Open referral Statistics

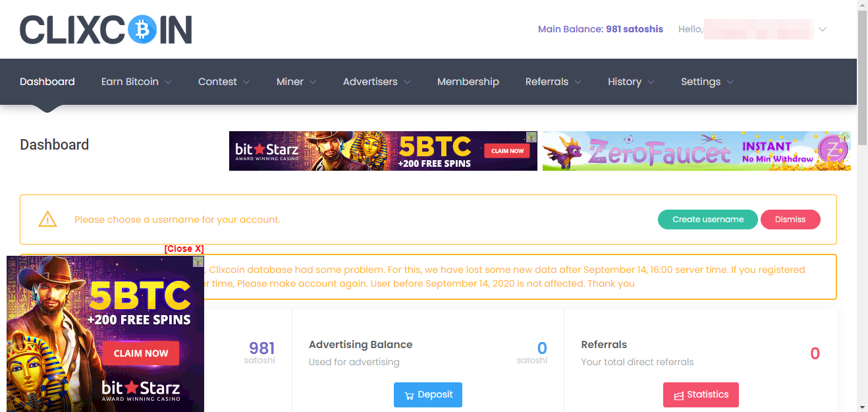[x=701, y=395]
